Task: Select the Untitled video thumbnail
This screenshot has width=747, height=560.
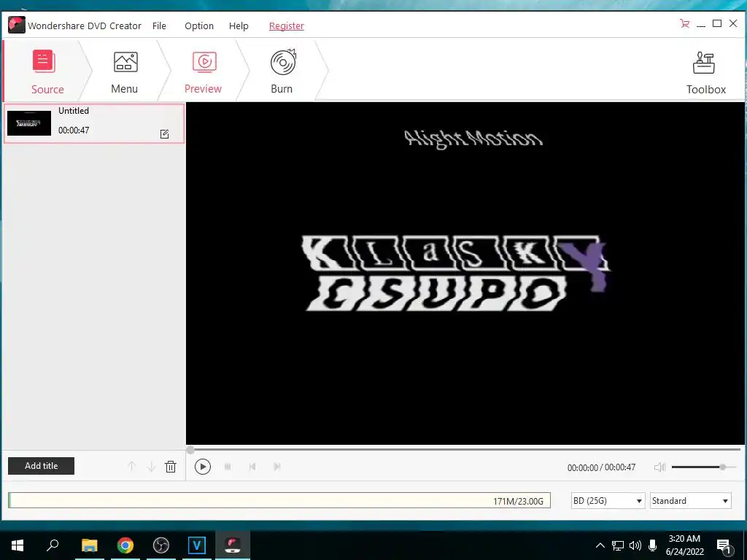Action: 29,122
